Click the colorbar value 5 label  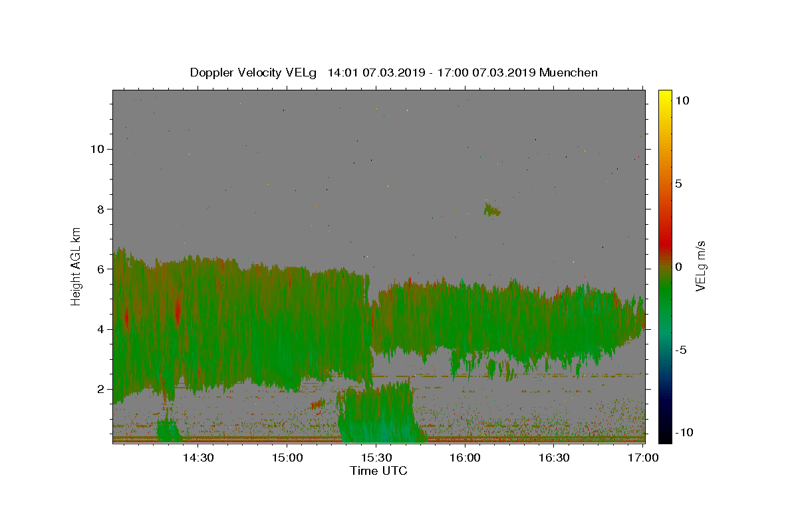click(678, 184)
